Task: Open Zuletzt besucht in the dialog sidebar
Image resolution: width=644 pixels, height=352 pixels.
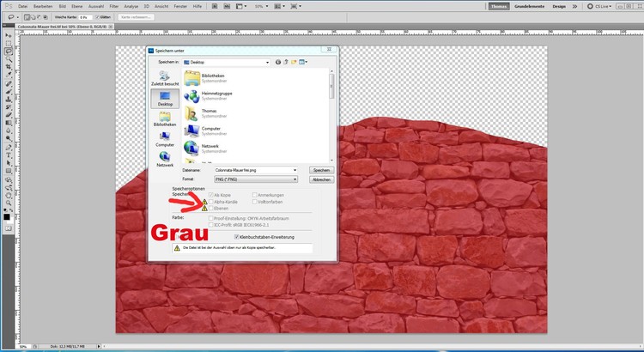Action: (x=165, y=78)
